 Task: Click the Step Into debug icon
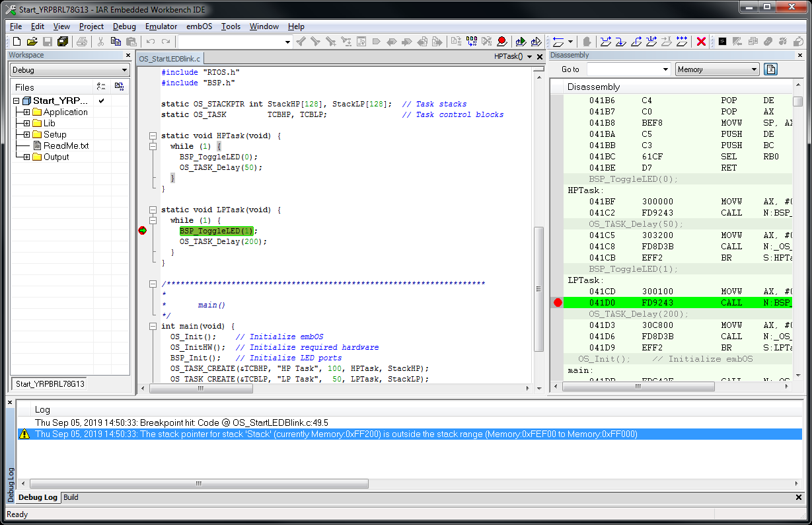pos(621,42)
